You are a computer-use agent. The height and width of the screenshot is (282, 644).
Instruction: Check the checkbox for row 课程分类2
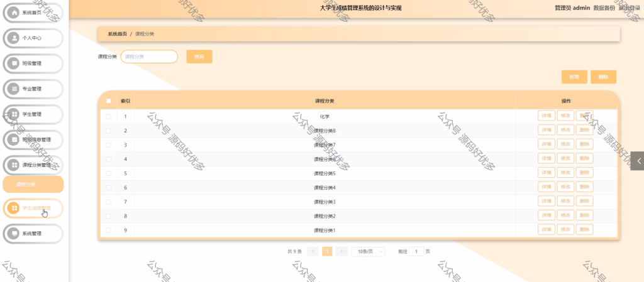pyautogui.click(x=108, y=216)
